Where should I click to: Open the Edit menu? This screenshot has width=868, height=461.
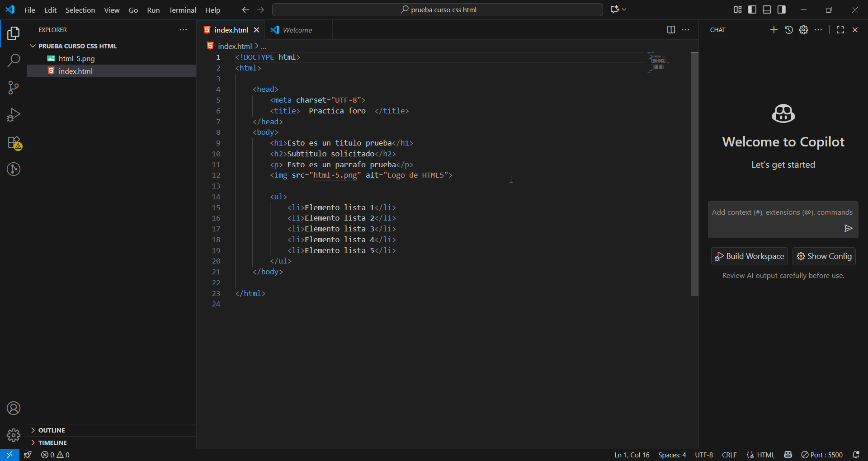(x=50, y=9)
